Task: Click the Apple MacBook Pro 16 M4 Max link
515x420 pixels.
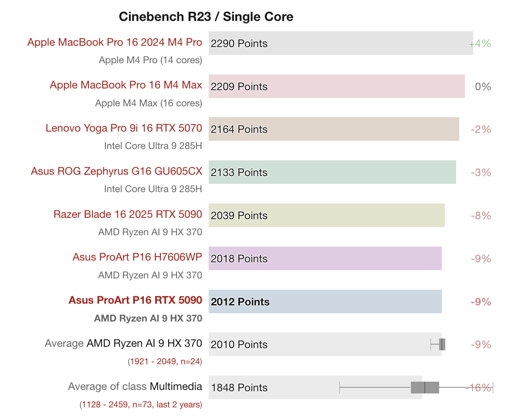Action: [126, 85]
